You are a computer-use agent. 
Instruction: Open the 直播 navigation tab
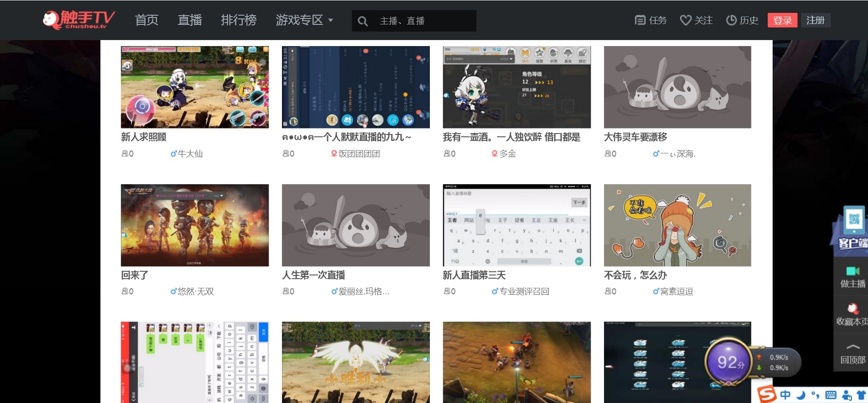point(190,20)
